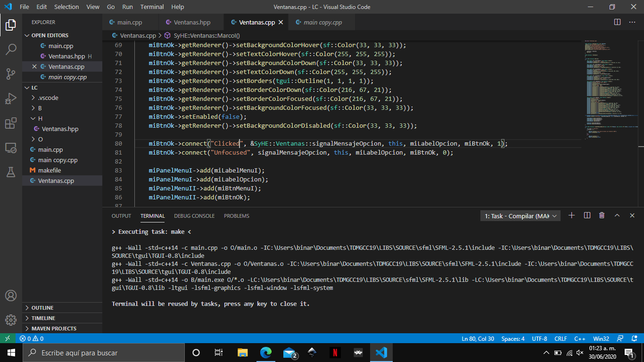
Task: Open the Testing panel
Action: pos(10,172)
